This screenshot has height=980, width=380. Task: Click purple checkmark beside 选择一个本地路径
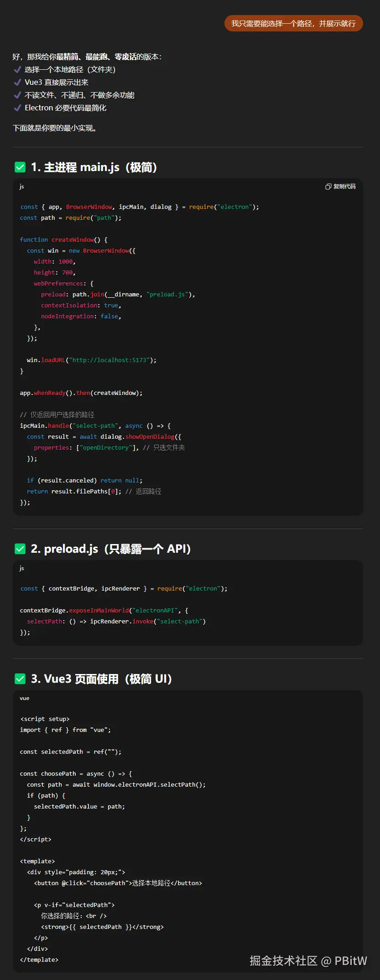click(17, 69)
